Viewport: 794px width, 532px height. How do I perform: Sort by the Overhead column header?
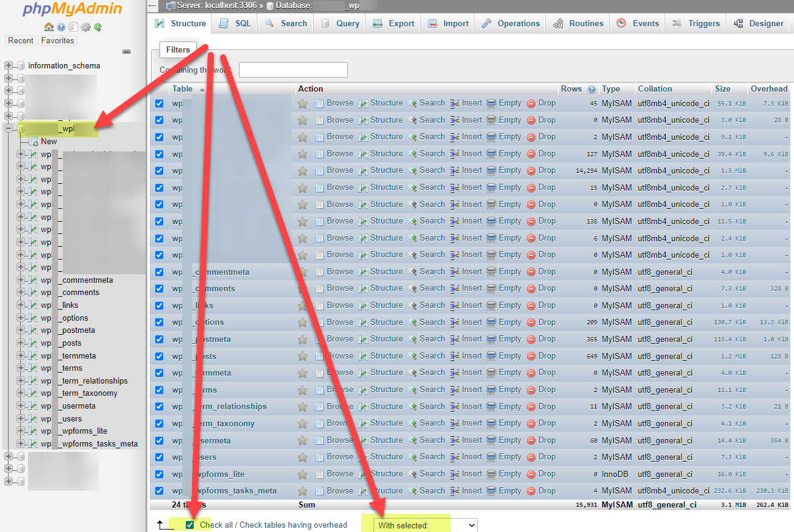click(x=769, y=89)
